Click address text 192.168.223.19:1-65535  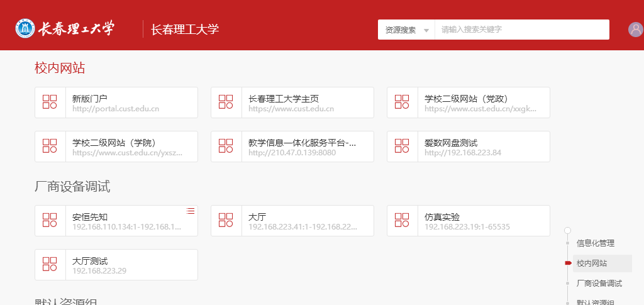[467, 227]
